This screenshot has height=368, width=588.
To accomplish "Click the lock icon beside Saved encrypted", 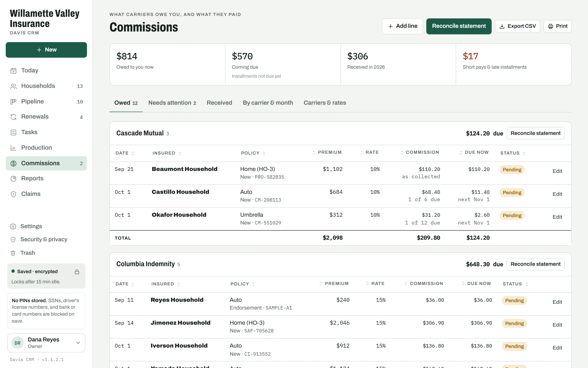I will [77, 272].
